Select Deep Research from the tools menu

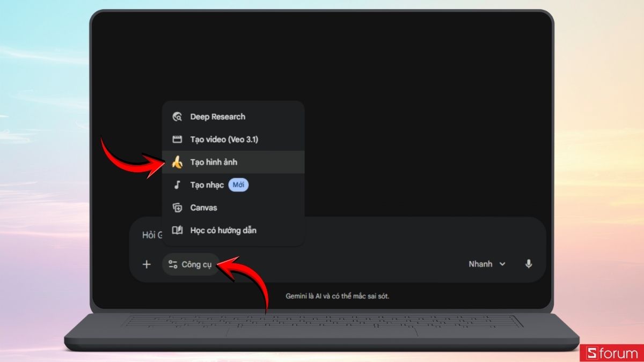click(233, 117)
